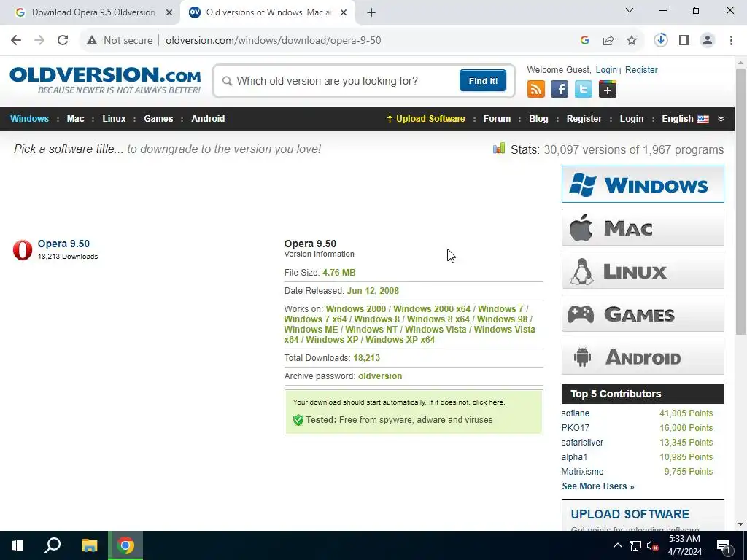Click the browser address bar URL
Image resolution: width=747 pixels, height=560 pixels.
[274, 41]
